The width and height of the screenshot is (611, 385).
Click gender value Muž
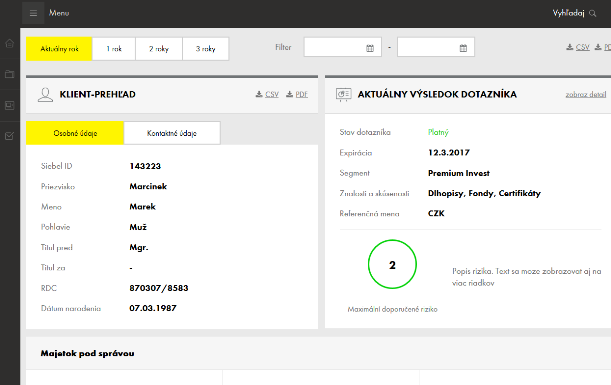[138, 227]
